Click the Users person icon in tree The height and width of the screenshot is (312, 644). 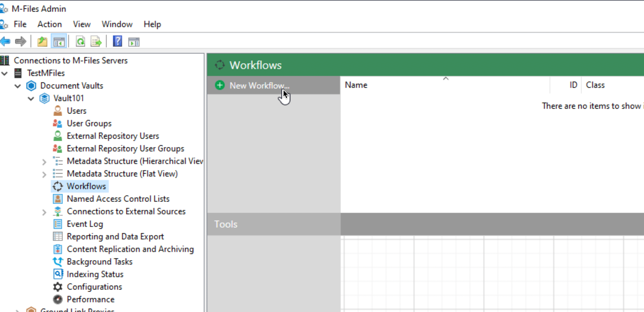pyautogui.click(x=58, y=111)
